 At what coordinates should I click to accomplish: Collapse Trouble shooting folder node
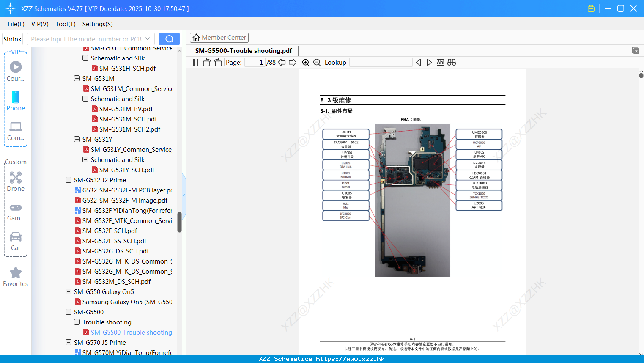click(77, 322)
